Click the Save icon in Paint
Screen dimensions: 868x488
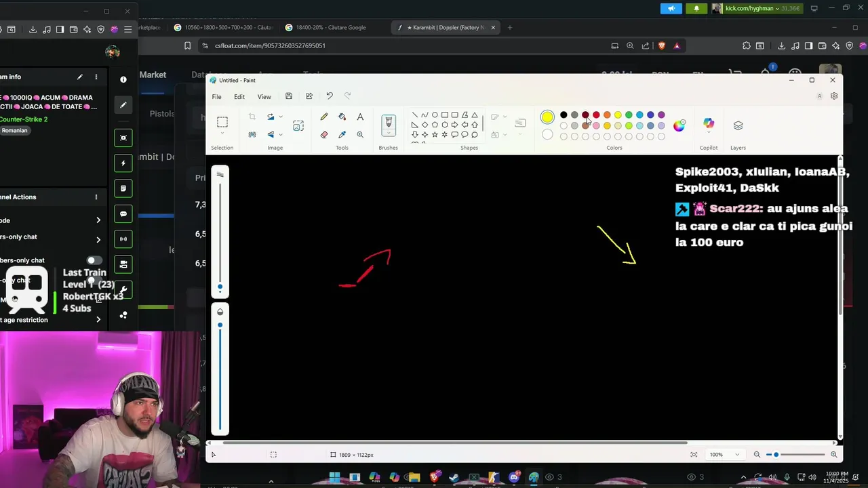click(289, 96)
